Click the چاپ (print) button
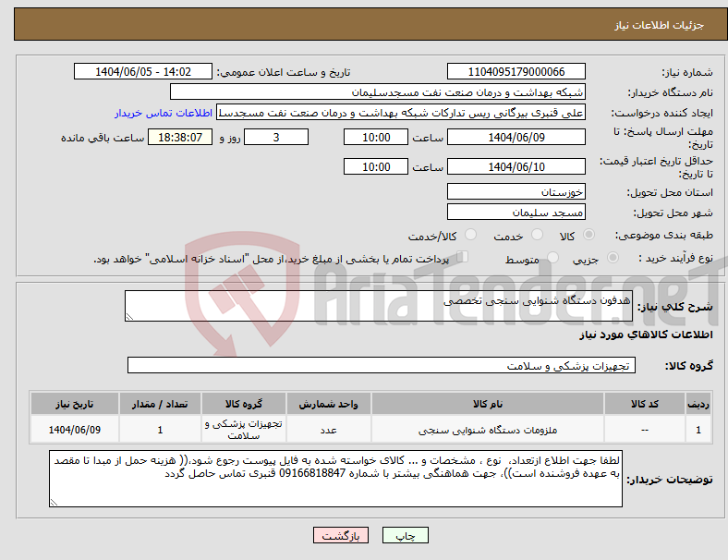 click(405, 535)
